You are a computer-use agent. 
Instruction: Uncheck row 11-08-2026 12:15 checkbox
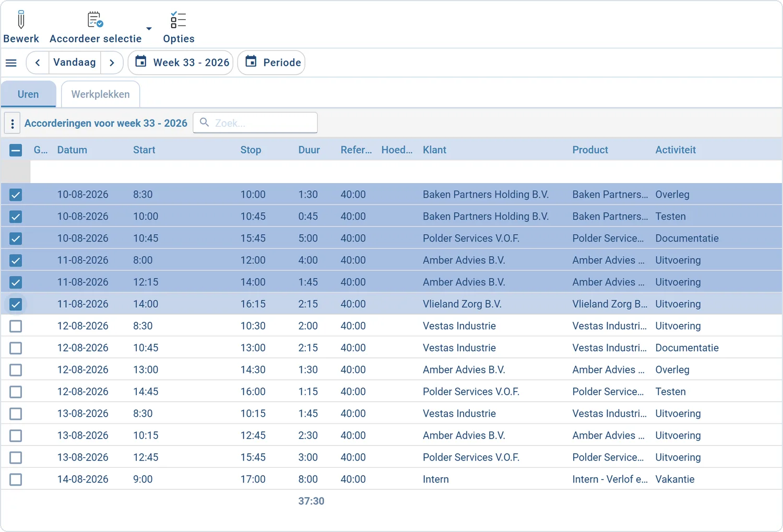coord(16,282)
